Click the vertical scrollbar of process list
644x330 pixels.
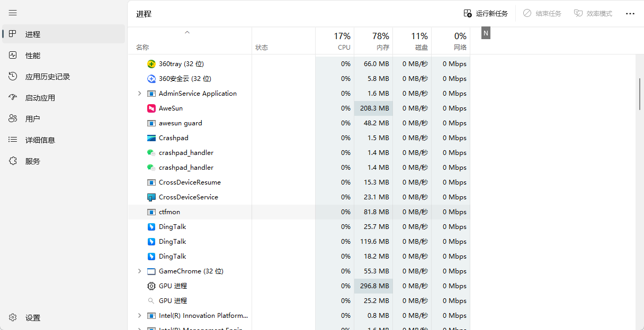(x=640, y=94)
